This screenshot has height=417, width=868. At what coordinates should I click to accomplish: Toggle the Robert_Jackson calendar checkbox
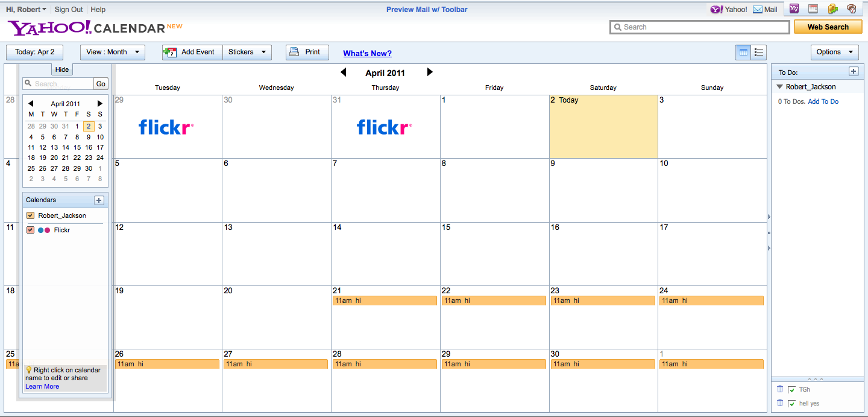30,215
